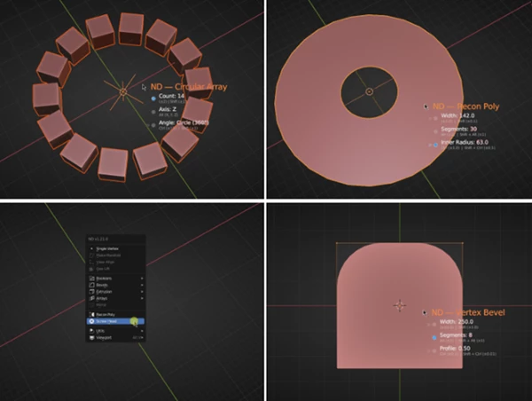Select Single Vertex in the ND menu
The image size is (532, 401).
coord(115,249)
